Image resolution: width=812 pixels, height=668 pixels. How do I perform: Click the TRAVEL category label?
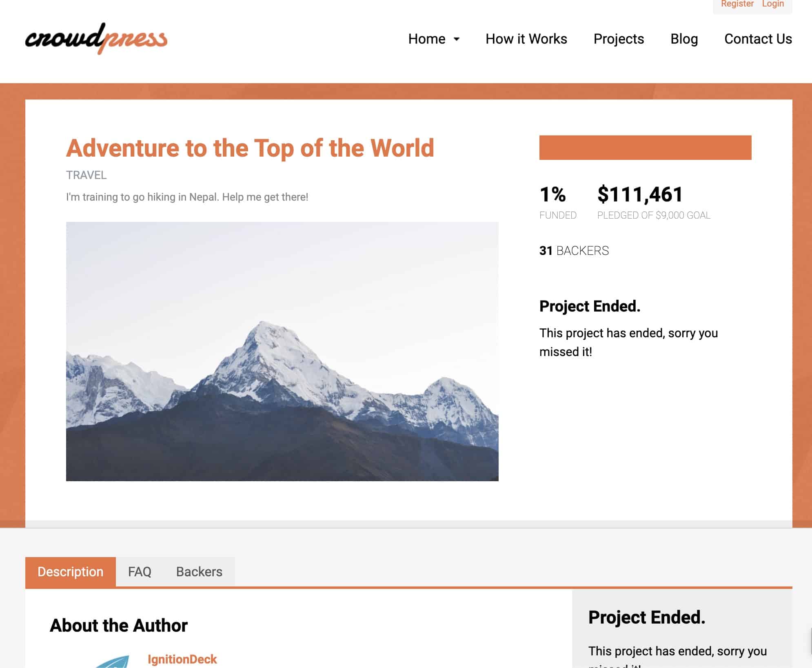[86, 175]
